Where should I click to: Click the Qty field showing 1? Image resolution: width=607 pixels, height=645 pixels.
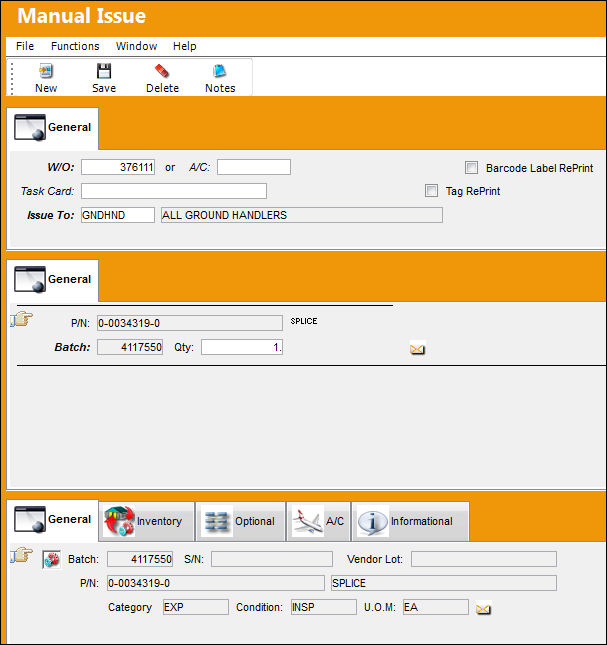[x=242, y=347]
